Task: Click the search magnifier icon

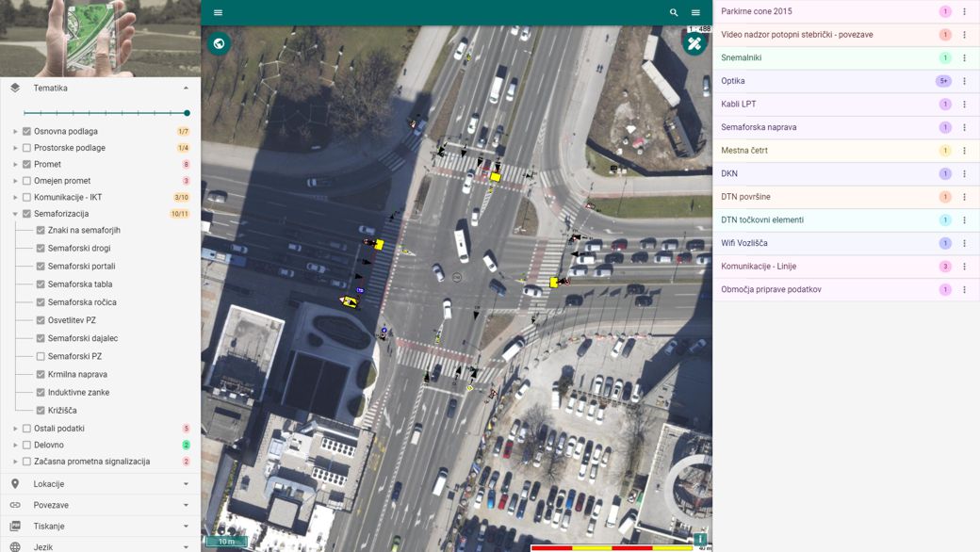Action: pos(674,12)
